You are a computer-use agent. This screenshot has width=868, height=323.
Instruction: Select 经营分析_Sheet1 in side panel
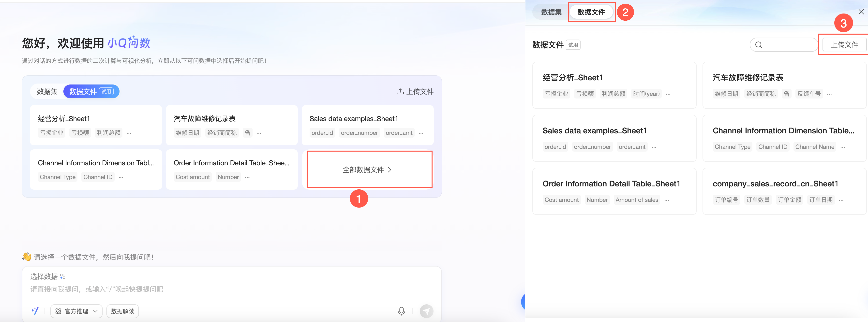(614, 85)
